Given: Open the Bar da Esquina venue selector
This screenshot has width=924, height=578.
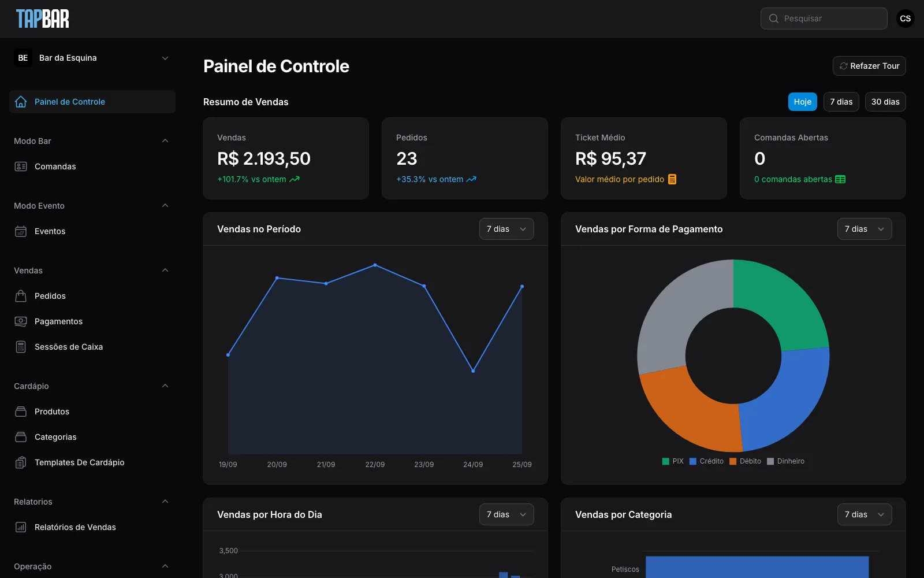Looking at the screenshot, I should 92,58.
